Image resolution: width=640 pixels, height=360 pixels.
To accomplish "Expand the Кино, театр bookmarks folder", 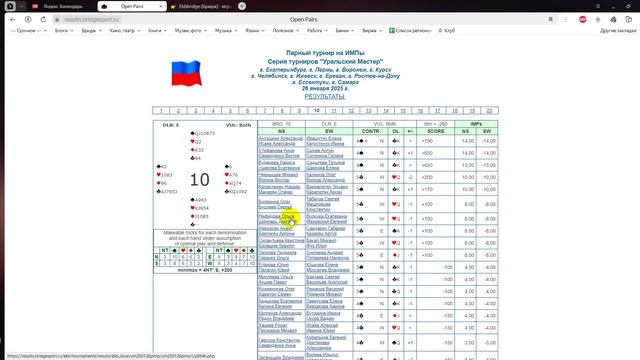I will pyautogui.click(x=124, y=31).
